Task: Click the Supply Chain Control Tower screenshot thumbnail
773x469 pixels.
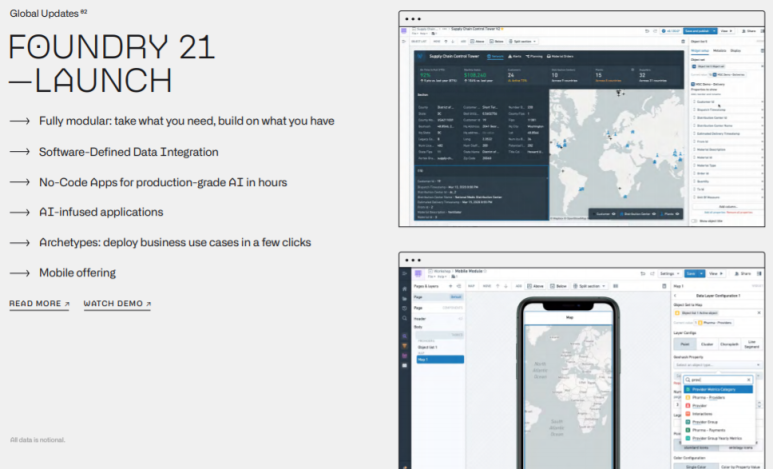Action: point(582,119)
